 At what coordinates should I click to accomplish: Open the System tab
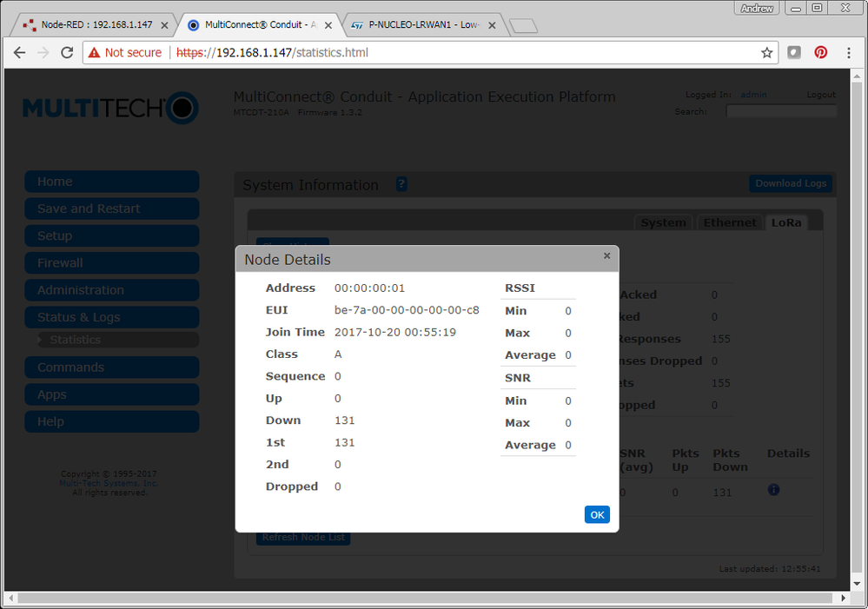coord(663,222)
